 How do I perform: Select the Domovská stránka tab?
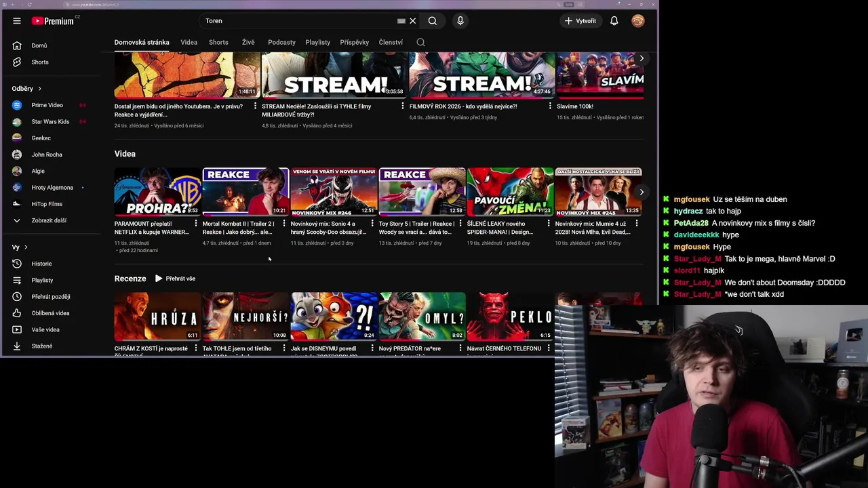point(142,42)
